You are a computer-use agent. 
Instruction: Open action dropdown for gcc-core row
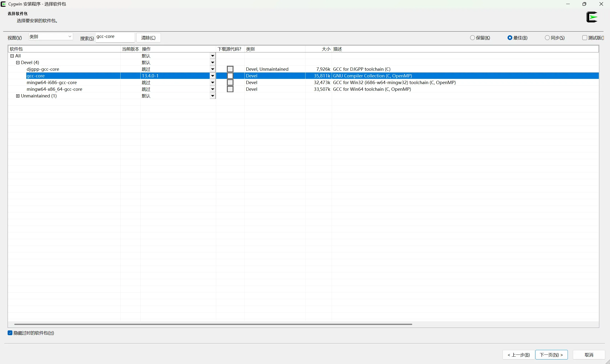click(x=212, y=76)
